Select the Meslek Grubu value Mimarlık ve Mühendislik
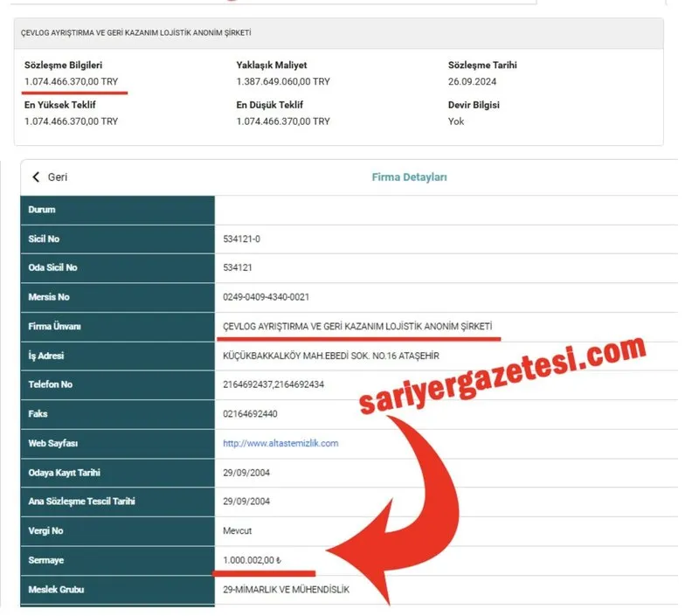The width and height of the screenshot is (699, 616). (x=286, y=590)
